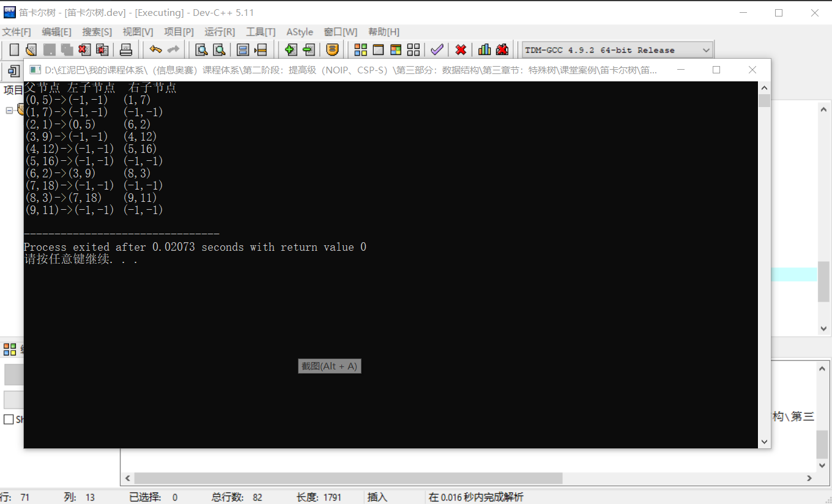Click the console scrollbar up arrow

coord(764,88)
